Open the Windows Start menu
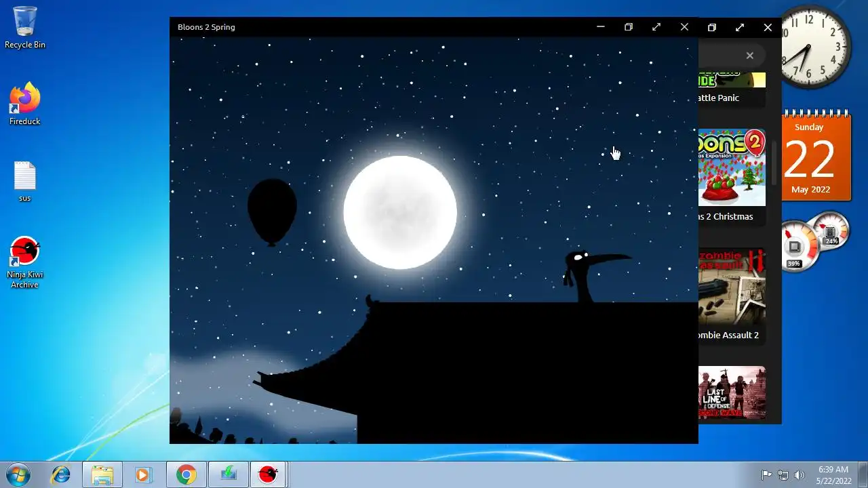This screenshot has height=488, width=868. [x=18, y=474]
